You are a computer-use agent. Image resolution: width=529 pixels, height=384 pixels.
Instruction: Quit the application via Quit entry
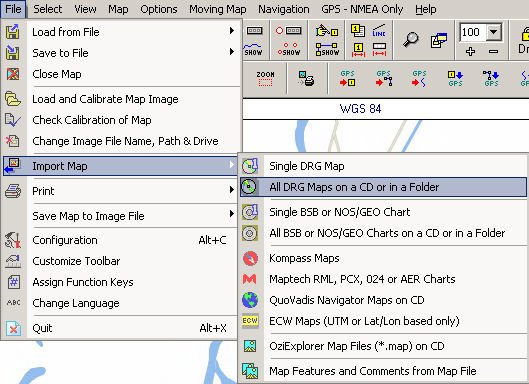point(121,328)
